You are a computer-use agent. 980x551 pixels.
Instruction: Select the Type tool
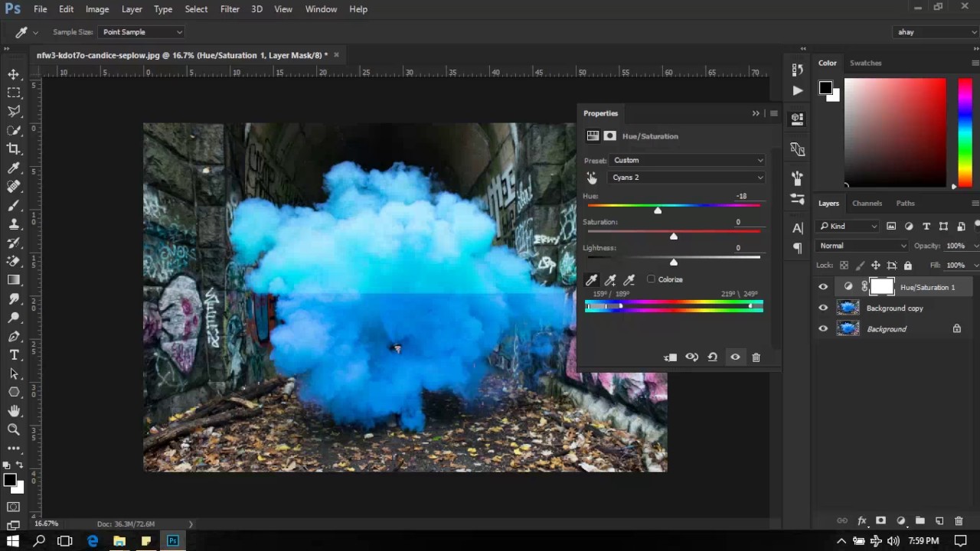click(14, 355)
